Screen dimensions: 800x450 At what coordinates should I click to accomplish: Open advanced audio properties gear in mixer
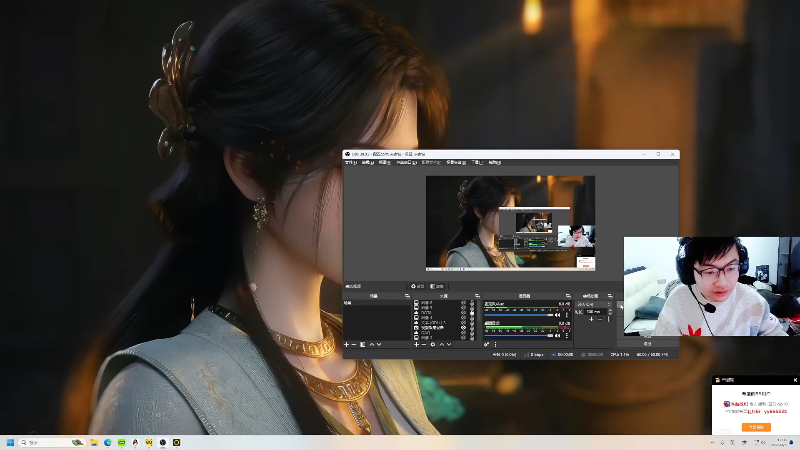(486, 344)
